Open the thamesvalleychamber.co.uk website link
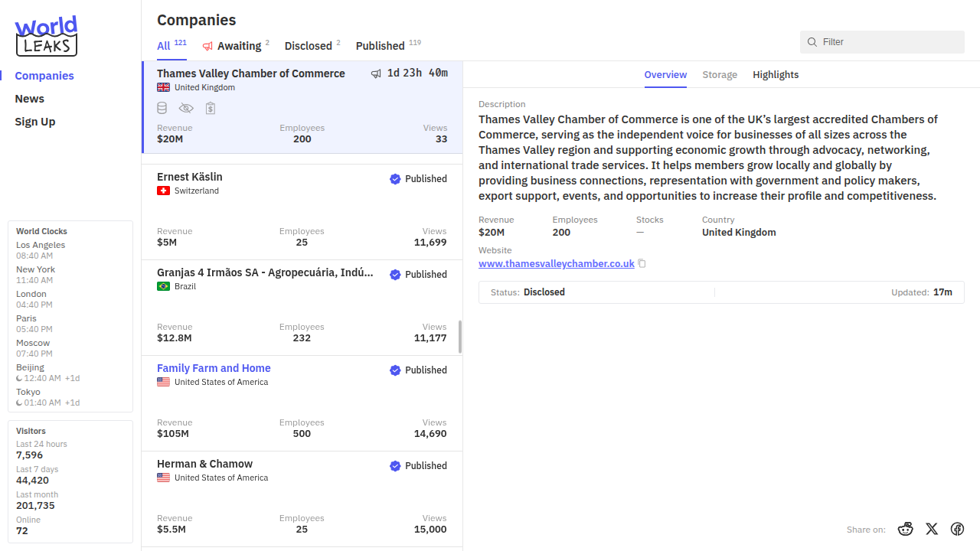Screen dimensions: 980x551 (x=556, y=264)
